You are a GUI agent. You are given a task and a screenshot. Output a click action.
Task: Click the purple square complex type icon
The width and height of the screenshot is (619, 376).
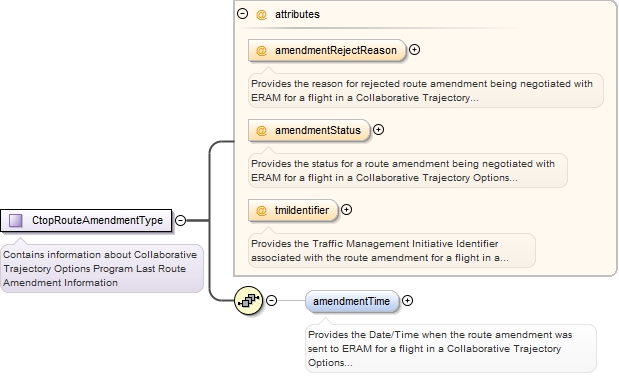(x=16, y=220)
